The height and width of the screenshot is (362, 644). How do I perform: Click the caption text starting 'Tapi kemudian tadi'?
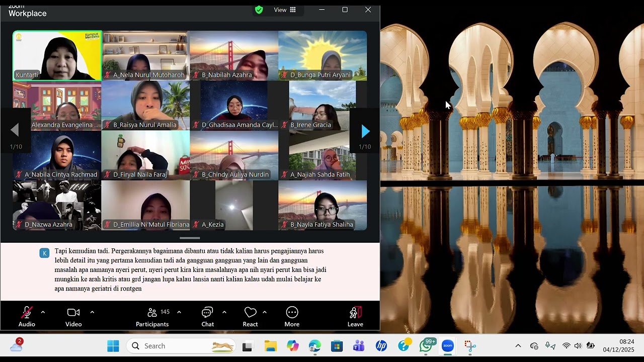click(x=190, y=269)
